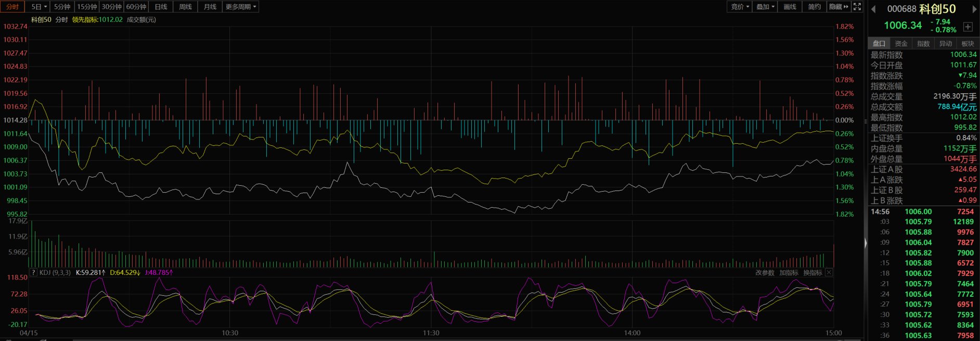Select the 日线 daily chart tab
The width and height of the screenshot is (980, 341).
161,7
